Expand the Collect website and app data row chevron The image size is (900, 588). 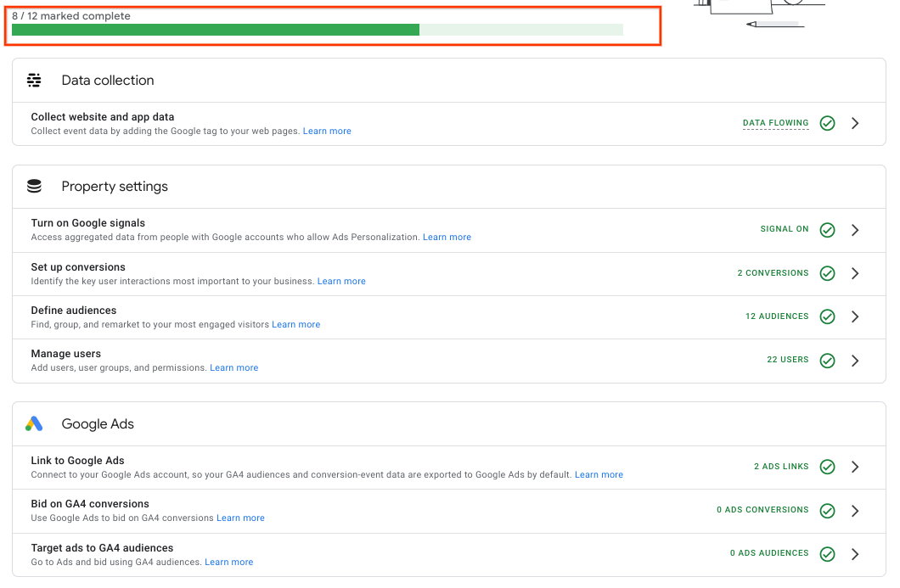855,123
